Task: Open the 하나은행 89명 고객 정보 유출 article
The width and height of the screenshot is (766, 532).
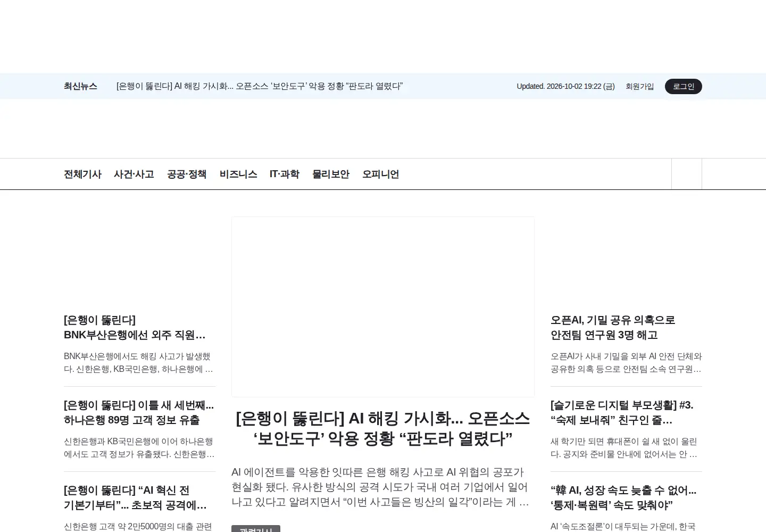Action: (139, 413)
